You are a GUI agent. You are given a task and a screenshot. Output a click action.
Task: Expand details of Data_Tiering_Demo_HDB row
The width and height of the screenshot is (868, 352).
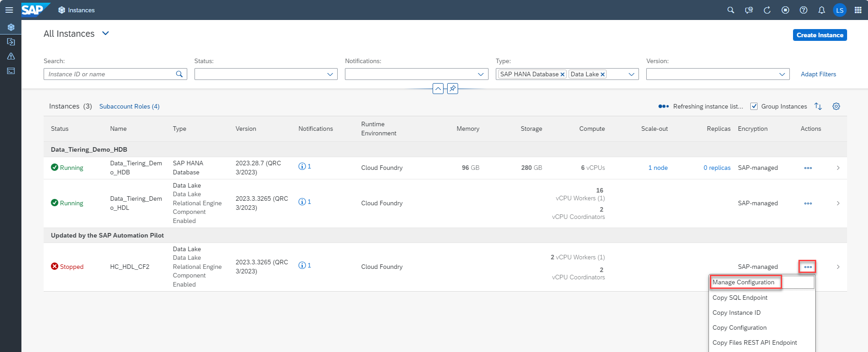point(838,168)
